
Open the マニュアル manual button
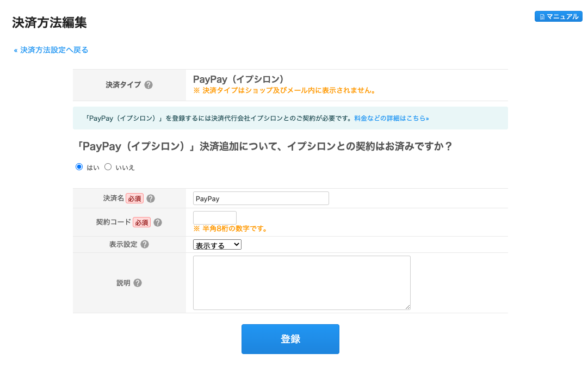pyautogui.click(x=559, y=16)
